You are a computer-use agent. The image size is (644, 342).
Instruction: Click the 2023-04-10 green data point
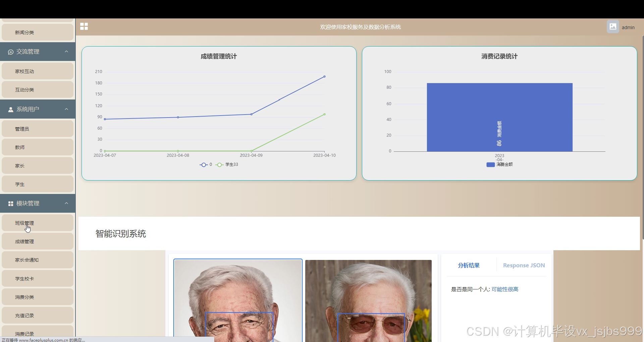(324, 114)
